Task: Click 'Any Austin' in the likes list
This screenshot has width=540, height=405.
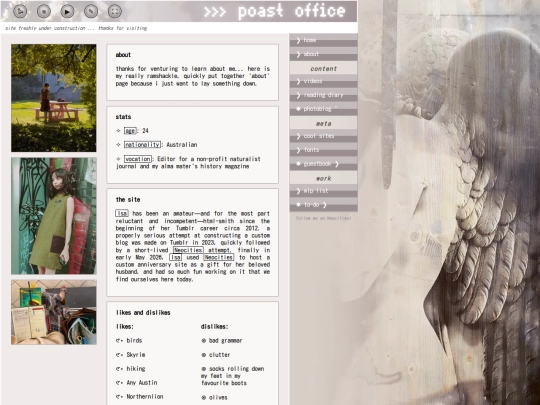Action: (142, 383)
